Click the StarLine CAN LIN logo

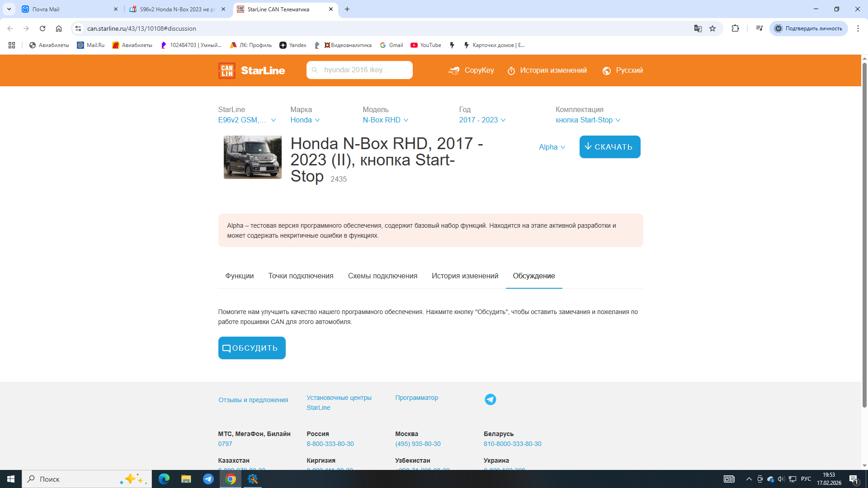point(251,70)
